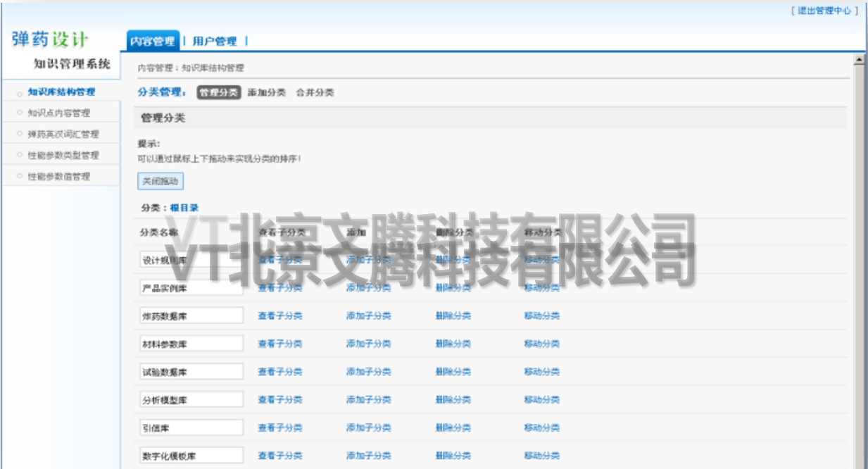Viewport: 868px width, 469px height.
Task: Click 删除分类 for 分析模型库
Action: coord(453,400)
